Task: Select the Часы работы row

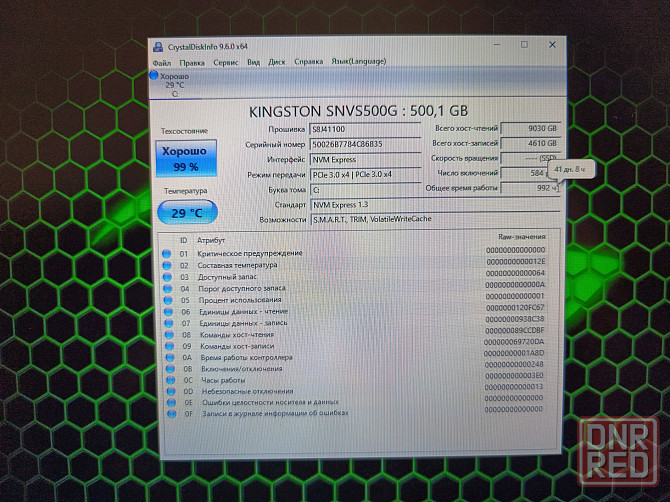Action: coord(356,378)
